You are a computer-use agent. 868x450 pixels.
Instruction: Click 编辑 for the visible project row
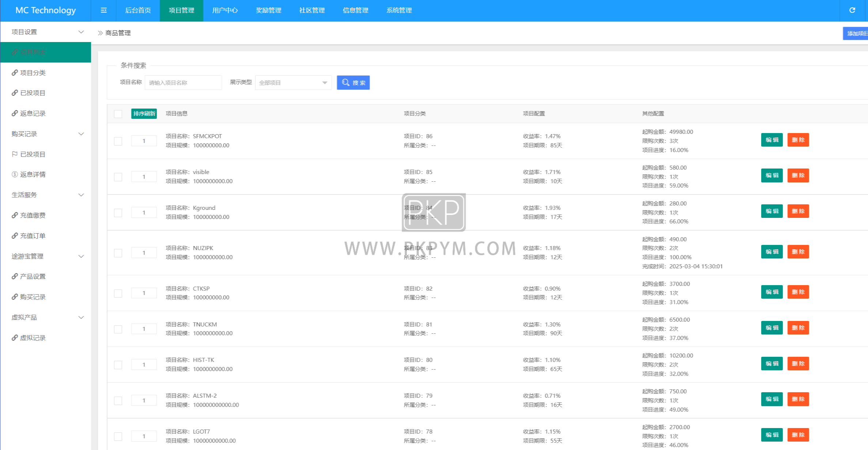tap(772, 175)
